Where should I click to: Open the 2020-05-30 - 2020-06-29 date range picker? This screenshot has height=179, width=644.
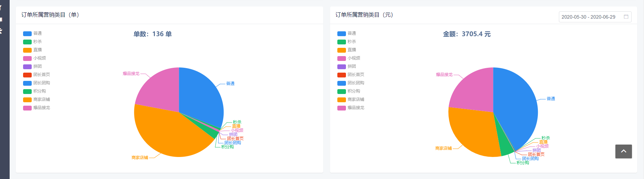click(x=588, y=17)
